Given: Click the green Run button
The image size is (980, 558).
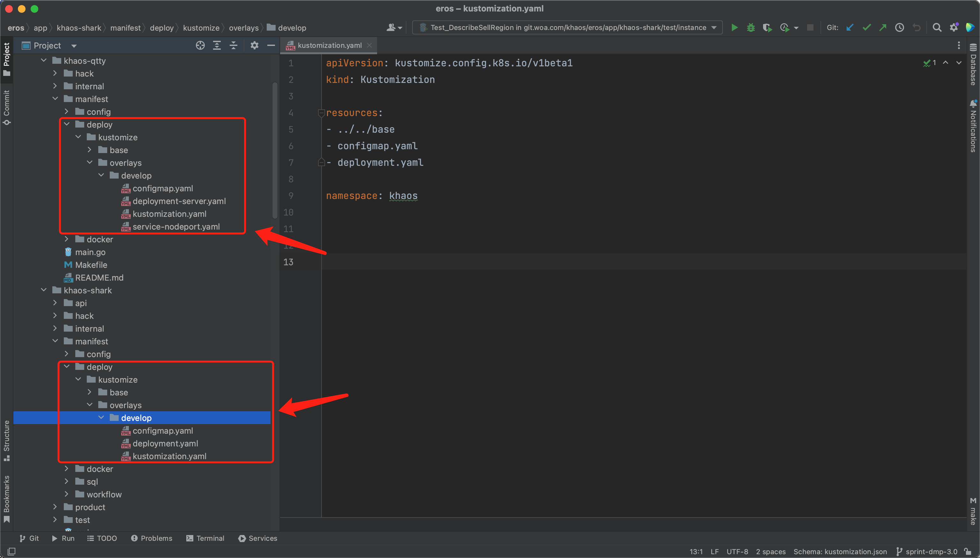Looking at the screenshot, I should 734,28.
